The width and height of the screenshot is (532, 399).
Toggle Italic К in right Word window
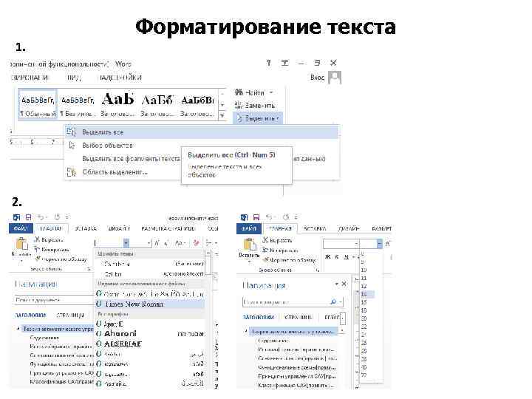(x=337, y=257)
